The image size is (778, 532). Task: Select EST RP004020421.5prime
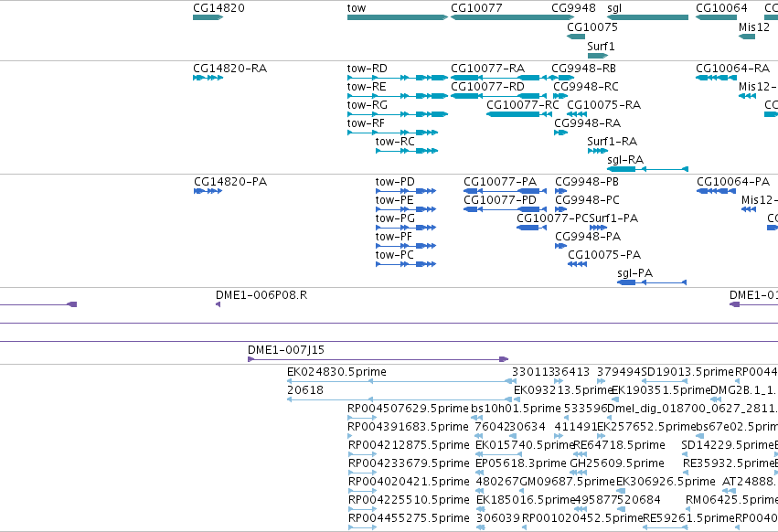(363, 491)
